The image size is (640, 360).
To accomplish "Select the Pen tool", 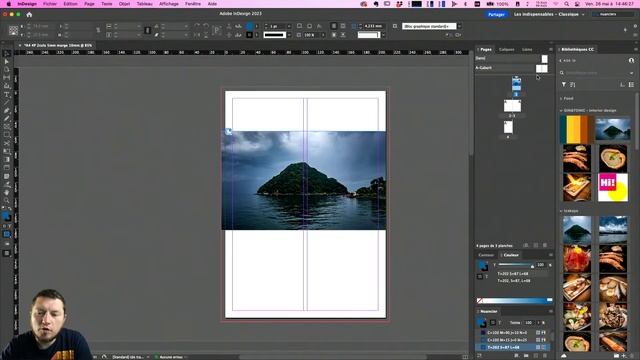I will pyautogui.click(x=7, y=111).
